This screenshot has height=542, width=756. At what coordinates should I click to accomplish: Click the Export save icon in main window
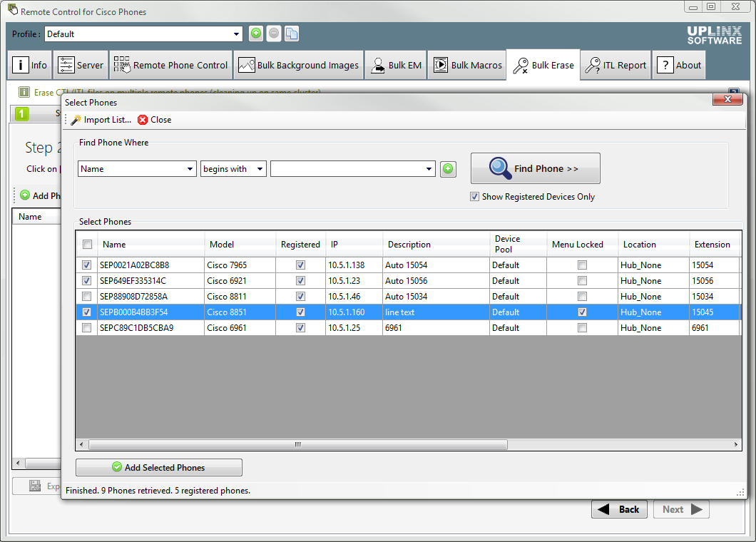35,486
